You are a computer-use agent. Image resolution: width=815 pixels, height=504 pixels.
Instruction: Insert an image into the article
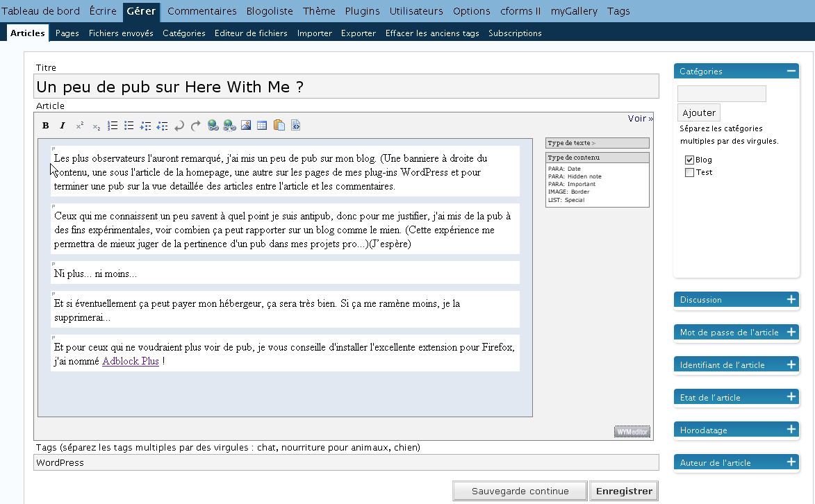coord(246,126)
